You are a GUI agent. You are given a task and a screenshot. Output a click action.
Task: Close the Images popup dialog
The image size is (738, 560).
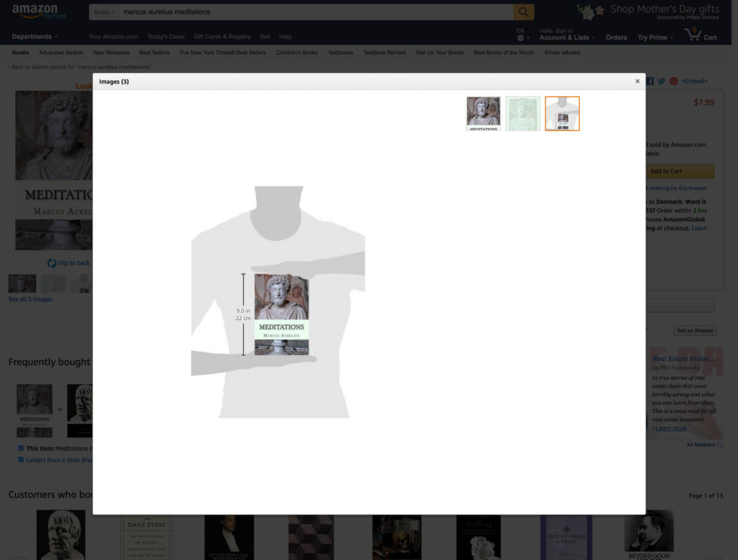point(637,81)
